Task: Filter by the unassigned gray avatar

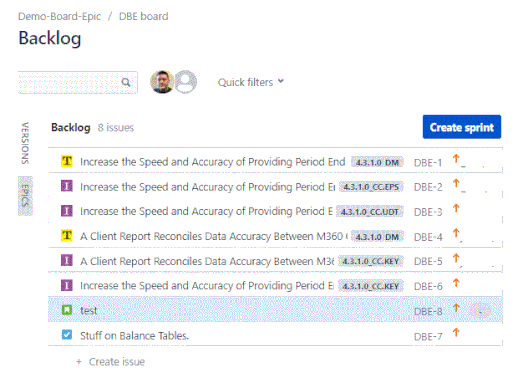Action: point(186,82)
